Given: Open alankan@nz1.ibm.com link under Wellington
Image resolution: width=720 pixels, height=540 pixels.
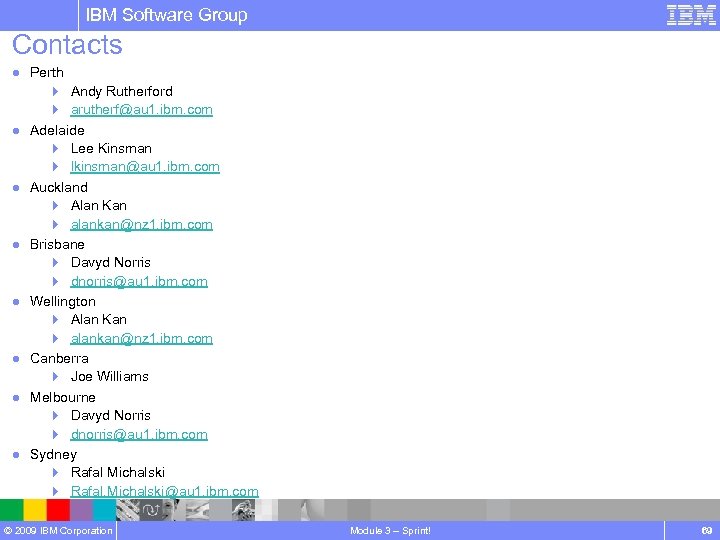Looking at the screenshot, I should coord(141,338).
